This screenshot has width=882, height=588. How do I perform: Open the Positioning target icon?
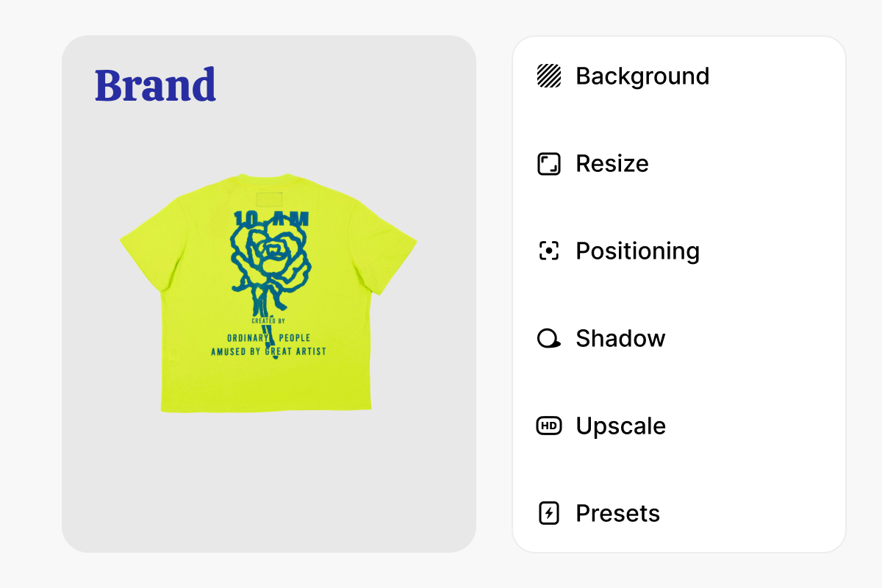(x=549, y=251)
